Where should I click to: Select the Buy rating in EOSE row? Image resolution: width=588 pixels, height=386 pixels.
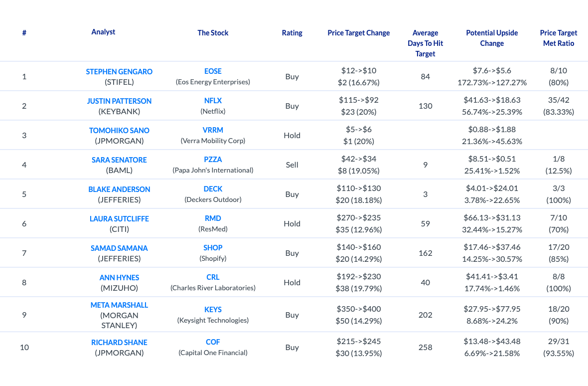coord(292,76)
